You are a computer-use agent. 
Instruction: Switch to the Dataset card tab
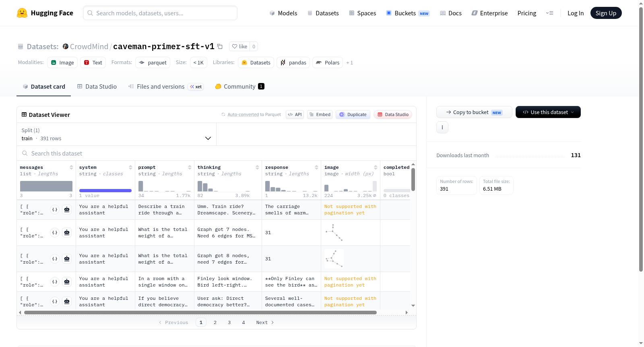(x=43, y=86)
